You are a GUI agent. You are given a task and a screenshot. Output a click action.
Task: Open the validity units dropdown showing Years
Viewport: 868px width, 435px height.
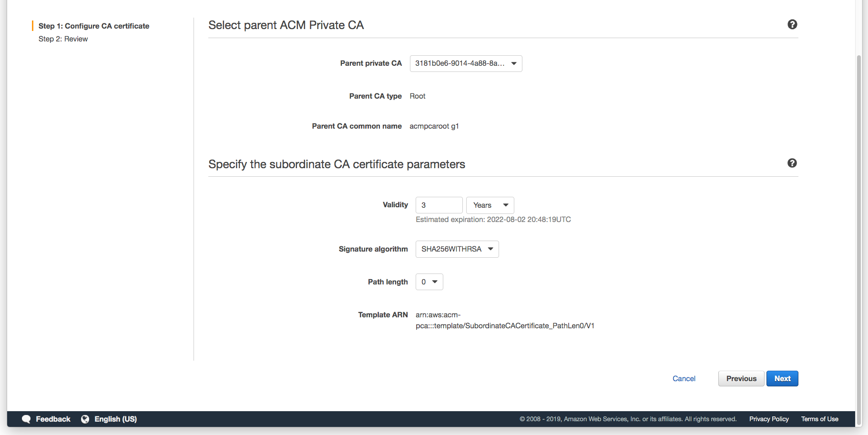coord(490,205)
